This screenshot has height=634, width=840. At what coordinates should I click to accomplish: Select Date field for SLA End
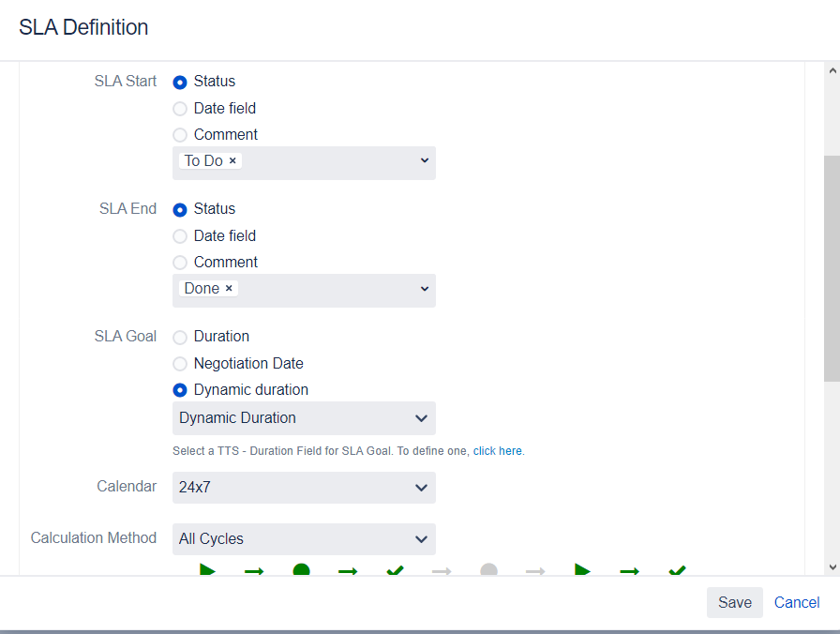coord(179,236)
